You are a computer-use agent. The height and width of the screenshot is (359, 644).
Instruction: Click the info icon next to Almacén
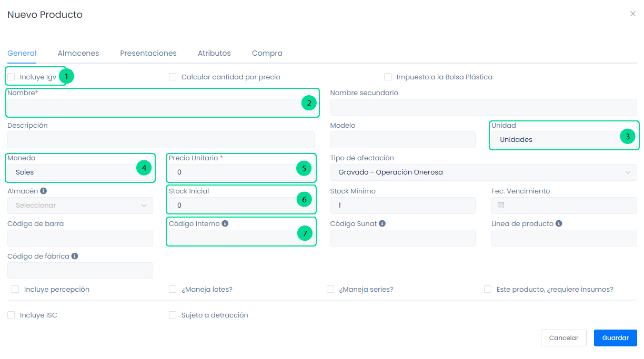[x=44, y=191]
